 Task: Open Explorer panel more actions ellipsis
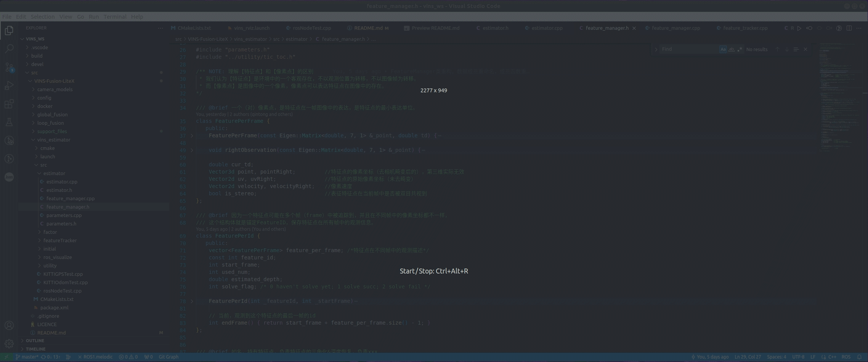click(x=160, y=28)
